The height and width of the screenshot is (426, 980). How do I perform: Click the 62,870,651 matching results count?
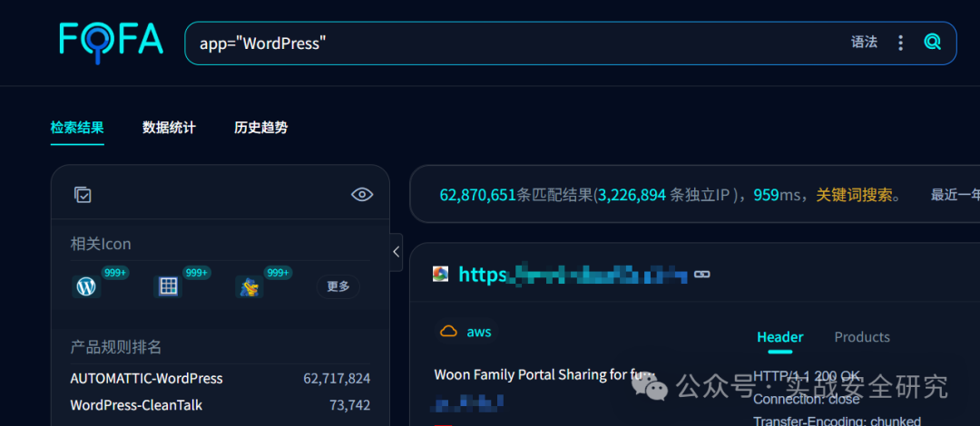point(478,195)
